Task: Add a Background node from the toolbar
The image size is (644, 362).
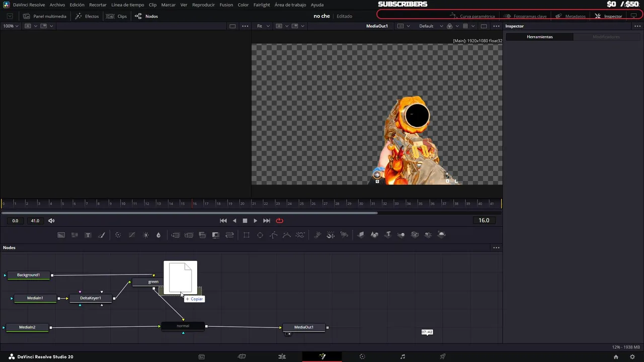Action: [x=61, y=235]
